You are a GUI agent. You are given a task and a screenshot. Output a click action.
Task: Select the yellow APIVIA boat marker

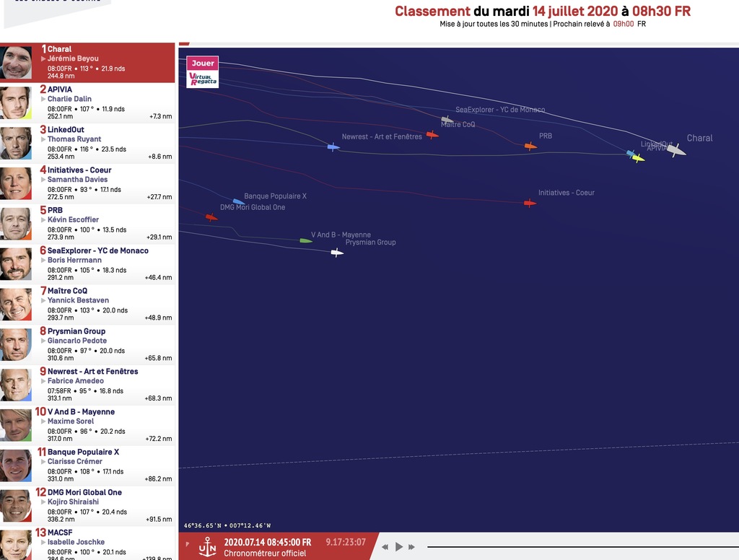tap(638, 158)
